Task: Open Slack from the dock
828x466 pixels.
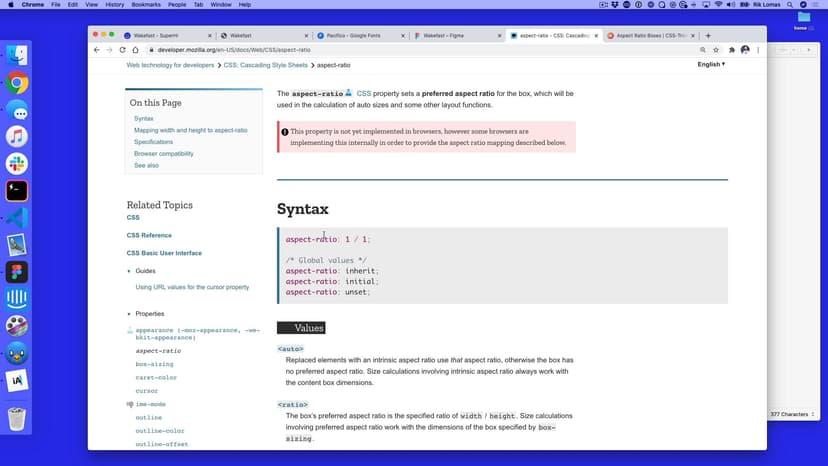Action: [17, 163]
